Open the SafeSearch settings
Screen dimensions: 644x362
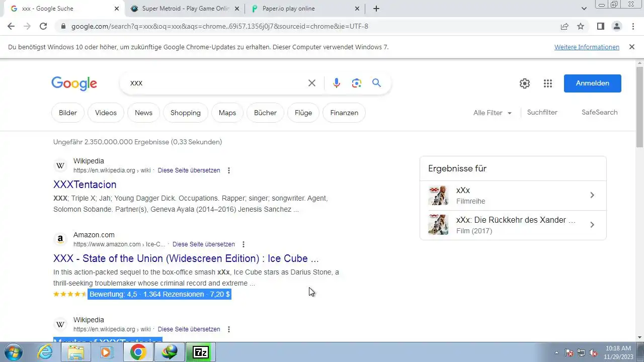click(x=600, y=112)
